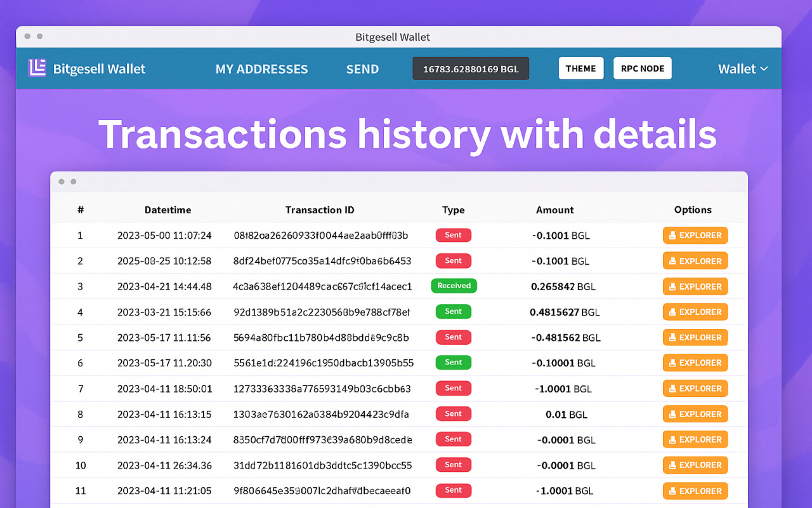Open the Wallet chevron in the navbar
This screenshot has width=812, height=508.
763,69
